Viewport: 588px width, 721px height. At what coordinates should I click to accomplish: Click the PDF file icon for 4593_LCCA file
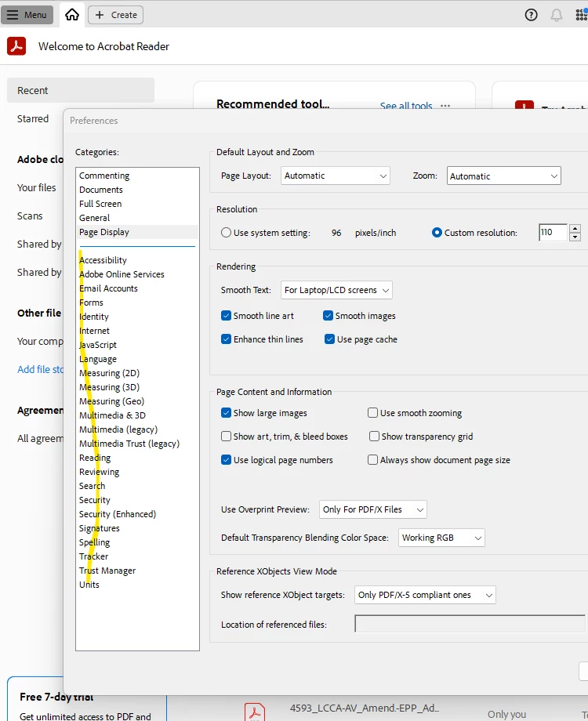255,712
